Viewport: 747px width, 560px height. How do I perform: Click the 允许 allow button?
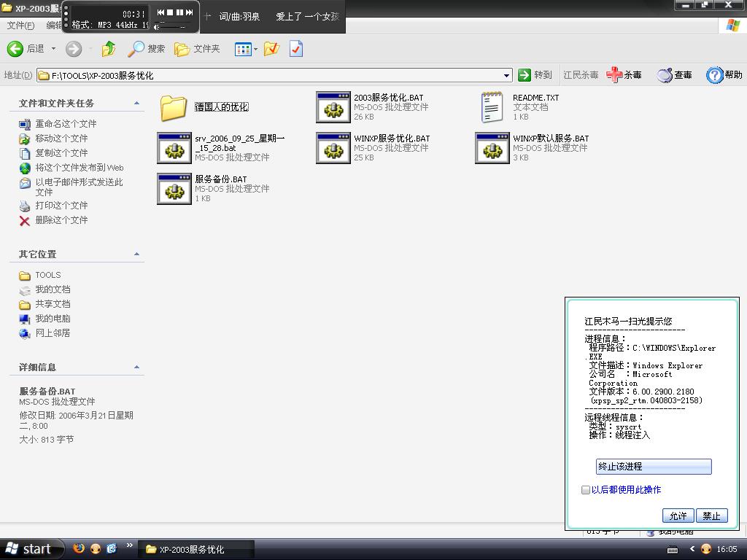click(678, 516)
